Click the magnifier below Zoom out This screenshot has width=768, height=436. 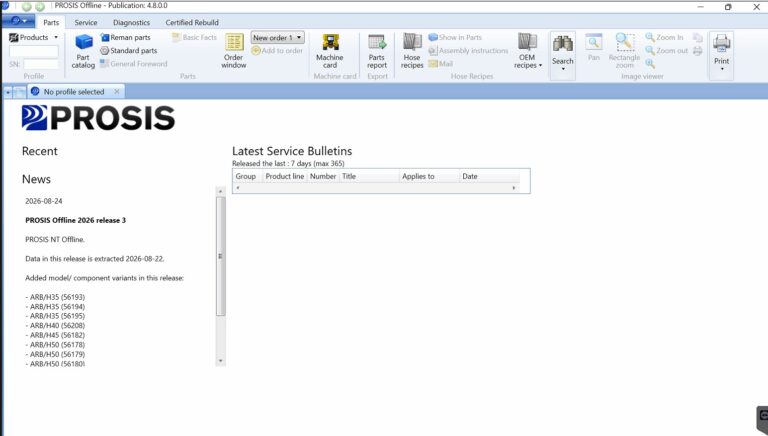point(650,63)
